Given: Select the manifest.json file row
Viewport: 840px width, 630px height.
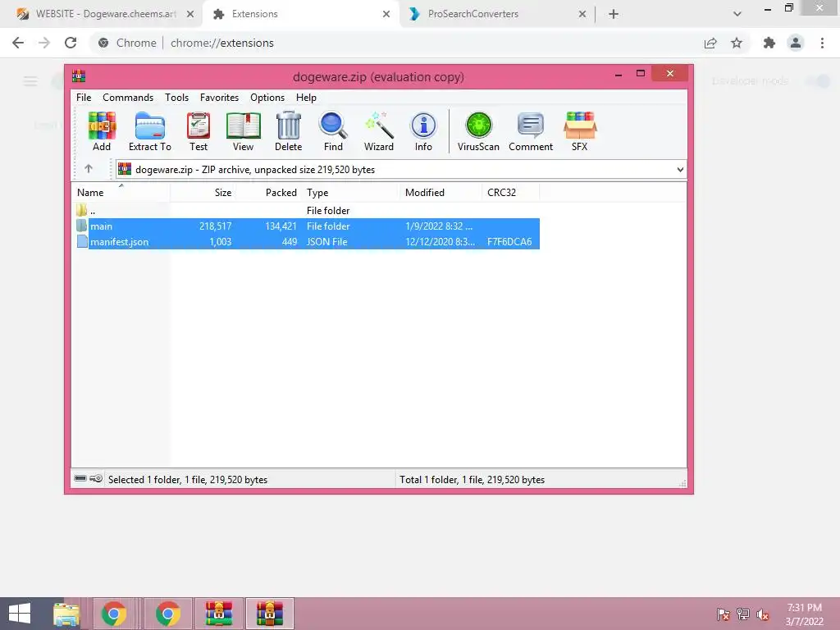Looking at the screenshot, I should pos(306,242).
